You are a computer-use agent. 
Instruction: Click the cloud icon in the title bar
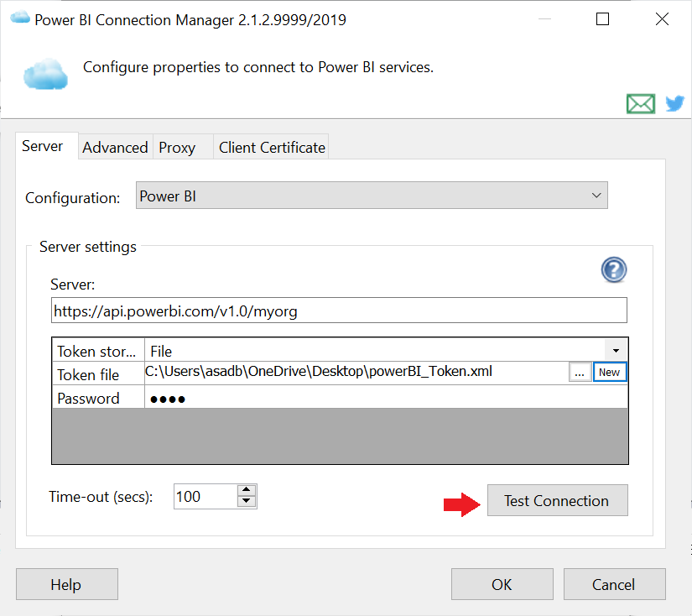click(20, 18)
